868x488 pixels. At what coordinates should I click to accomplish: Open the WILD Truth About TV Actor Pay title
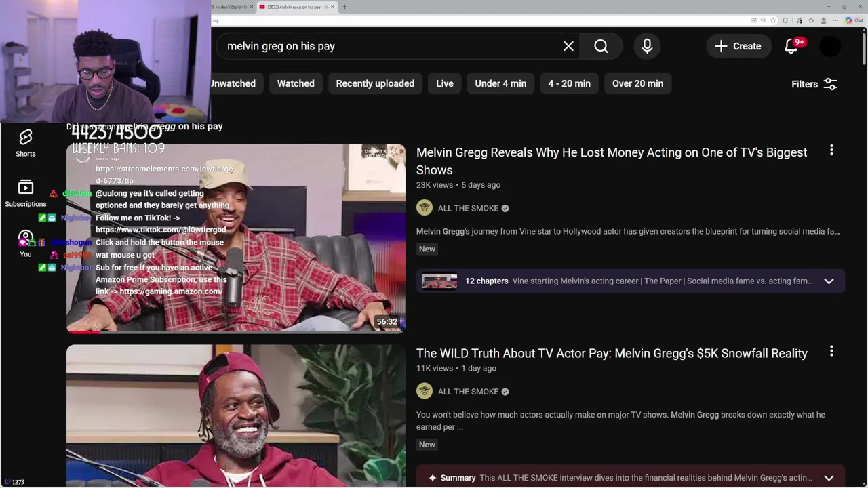[x=612, y=353]
